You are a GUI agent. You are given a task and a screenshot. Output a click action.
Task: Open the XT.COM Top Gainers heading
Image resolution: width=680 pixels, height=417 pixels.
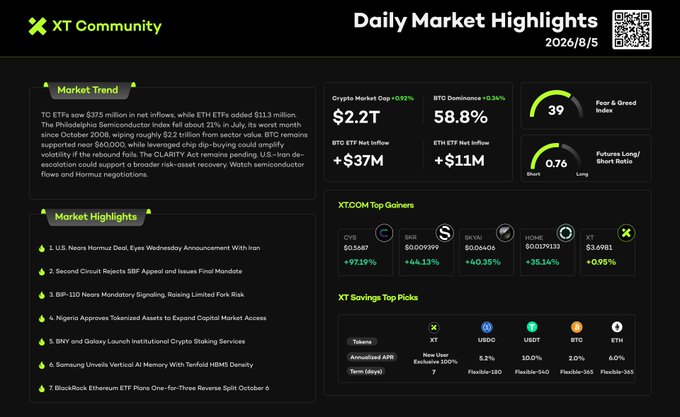[376, 205]
